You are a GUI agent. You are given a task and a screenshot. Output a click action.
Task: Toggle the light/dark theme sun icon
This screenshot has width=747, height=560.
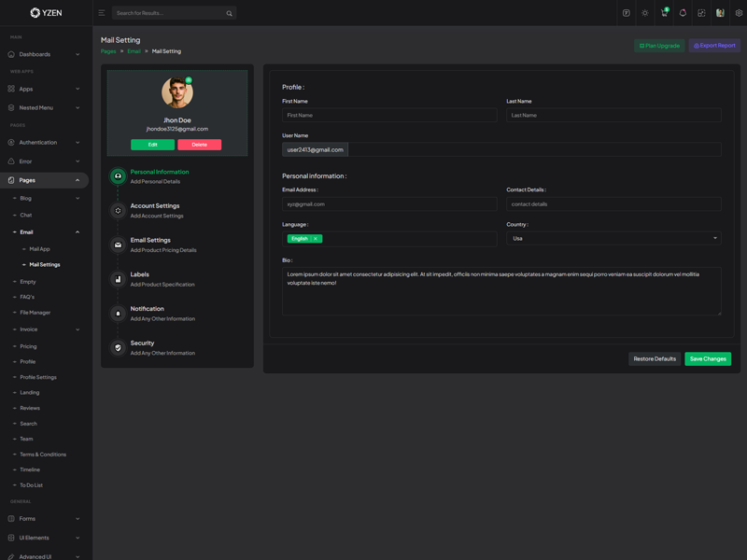point(645,13)
